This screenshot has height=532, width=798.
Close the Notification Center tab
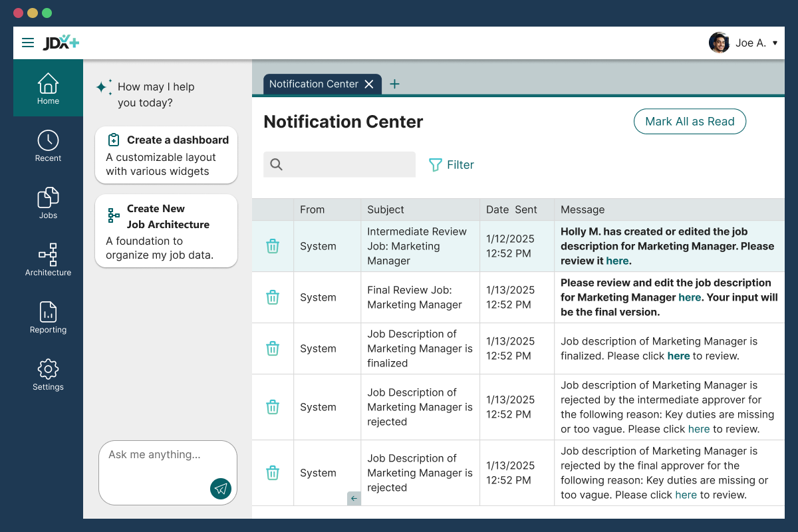pyautogui.click(x=369, y=84)
